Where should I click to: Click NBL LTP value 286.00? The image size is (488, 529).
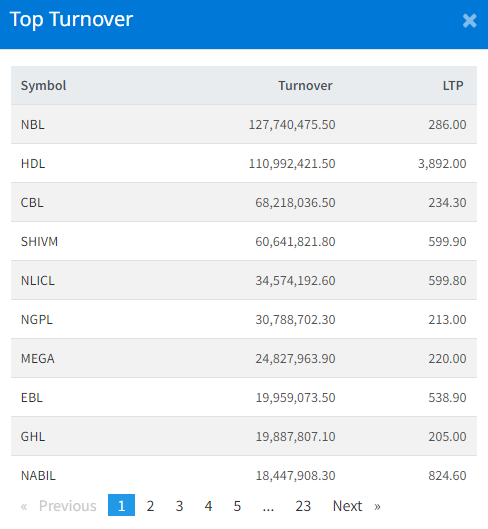[448, 124]
